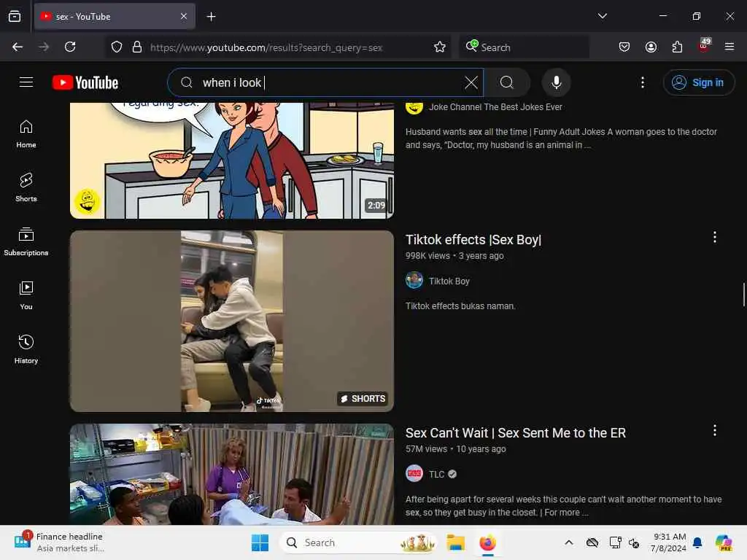Open the YouTube guide hamburger menu
The height and width of the screenshot is (560, 747).
pos(26,82)
